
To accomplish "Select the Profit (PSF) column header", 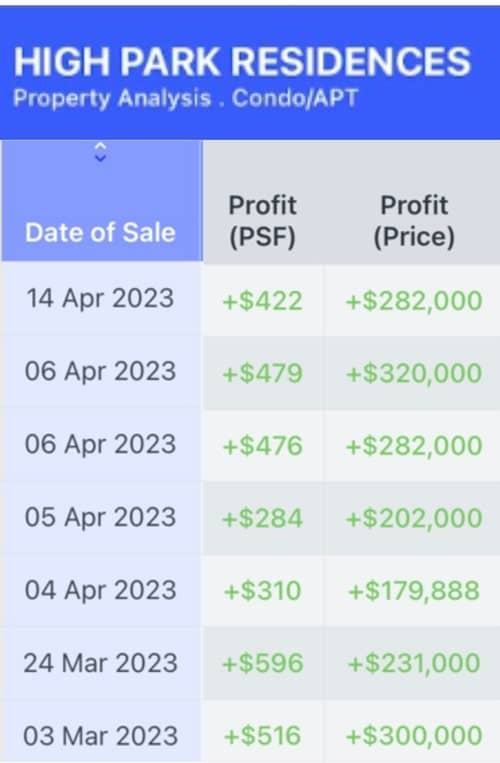I will click(x=263, y=221).
